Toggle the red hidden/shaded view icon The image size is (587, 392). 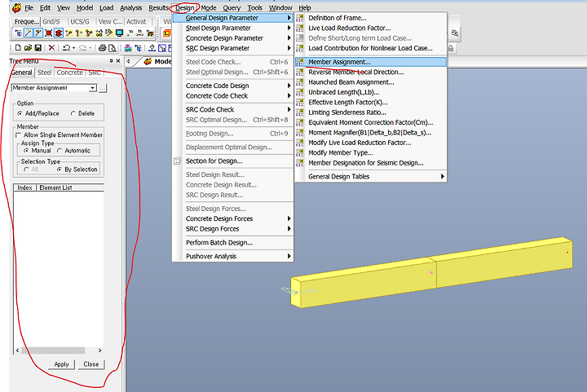(59, 33)
